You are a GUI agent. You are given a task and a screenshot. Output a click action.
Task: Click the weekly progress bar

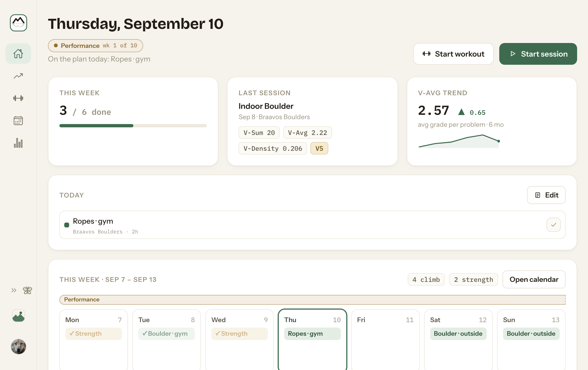[133, 126]
